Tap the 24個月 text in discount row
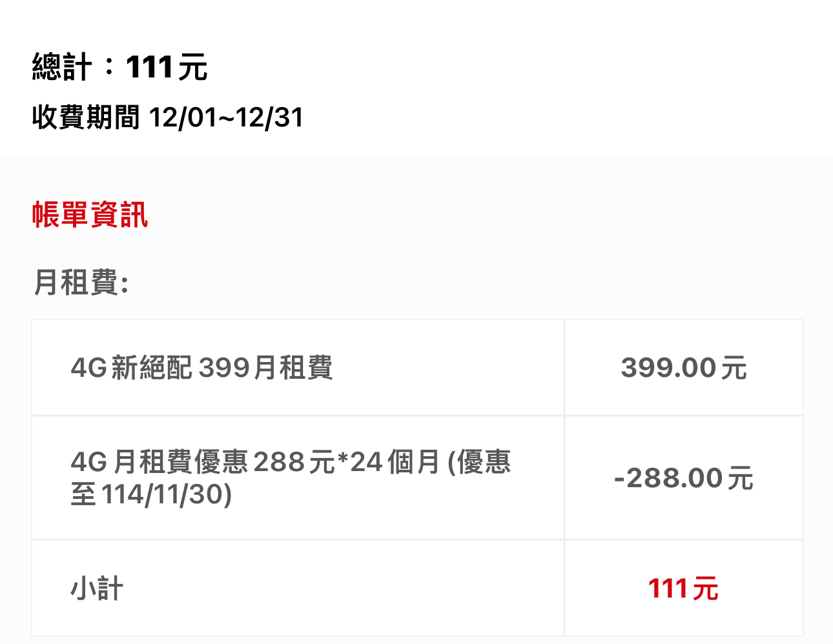The image size is (833, 644). [386, 462]
